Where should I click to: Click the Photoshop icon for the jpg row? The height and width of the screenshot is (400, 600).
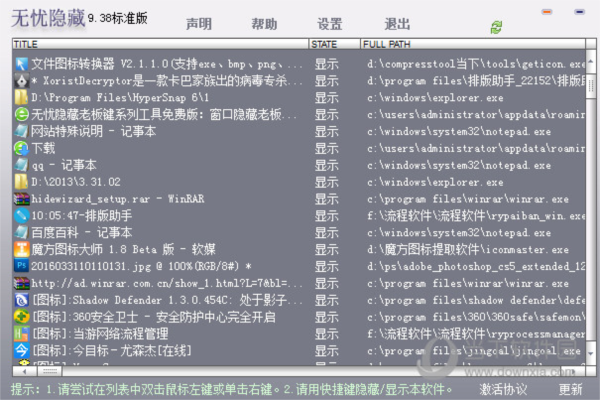(x=21, y=266)
